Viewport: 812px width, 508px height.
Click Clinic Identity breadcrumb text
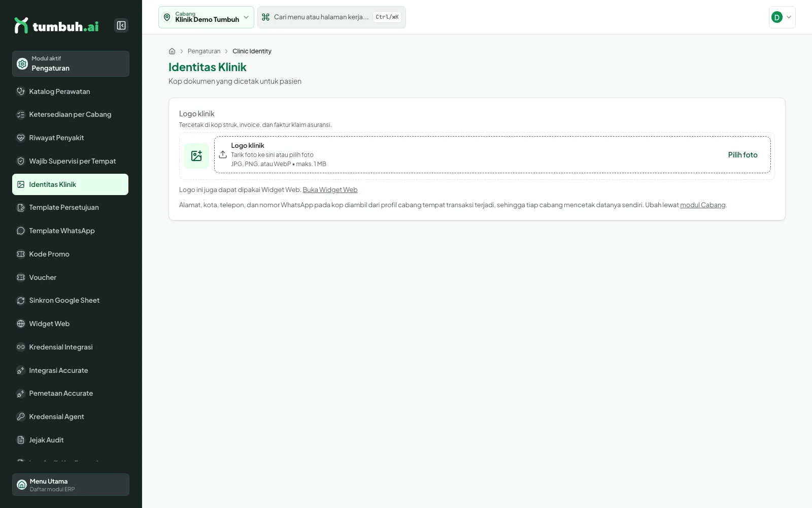pos(252,51)
